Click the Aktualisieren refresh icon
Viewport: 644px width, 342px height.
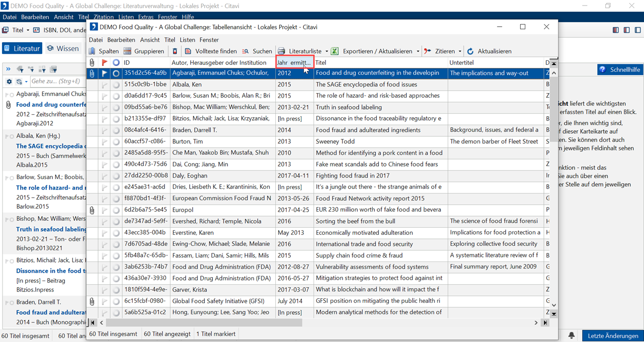point(470,51)
